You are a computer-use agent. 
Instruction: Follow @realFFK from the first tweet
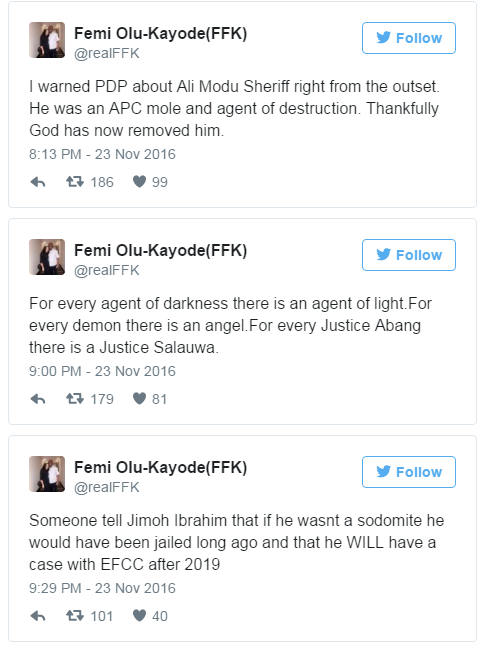(x=409, y=38)
